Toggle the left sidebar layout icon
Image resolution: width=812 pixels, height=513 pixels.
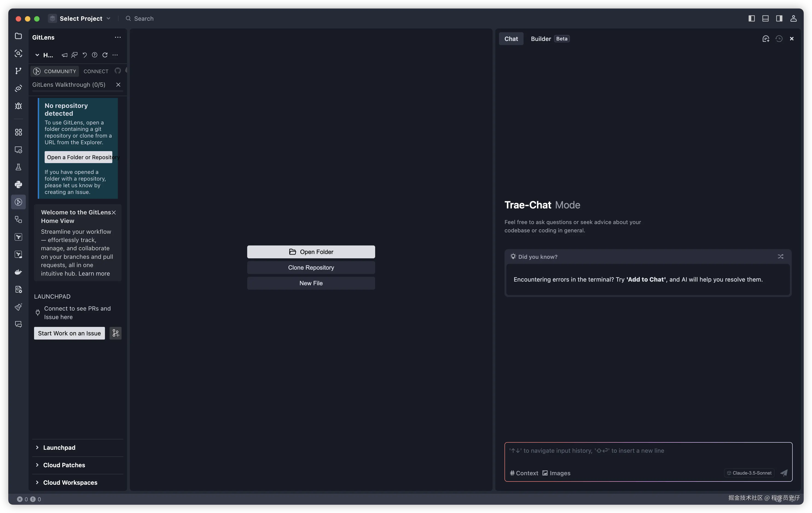(751, 19)
